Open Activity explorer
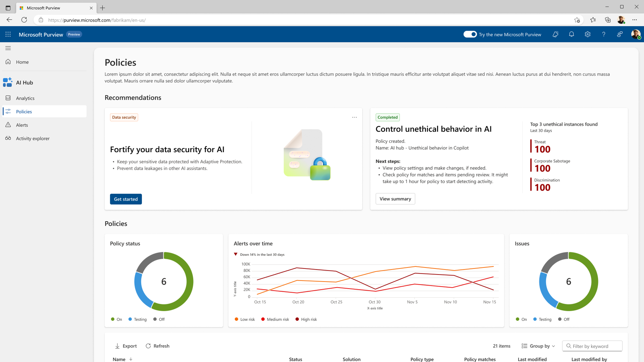The image size is (644, 362). 33,138
